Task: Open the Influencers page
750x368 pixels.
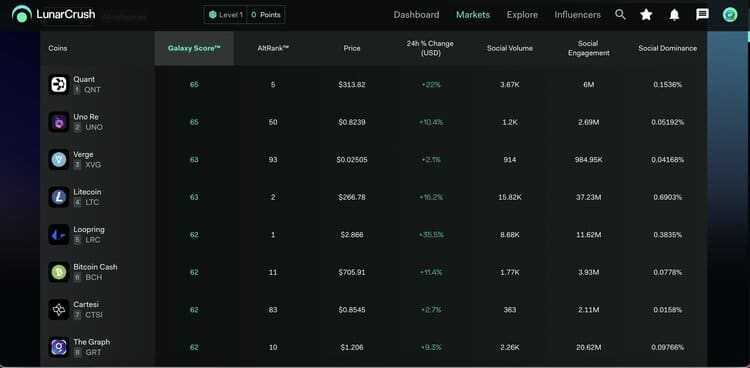Action: coord(577,15)
